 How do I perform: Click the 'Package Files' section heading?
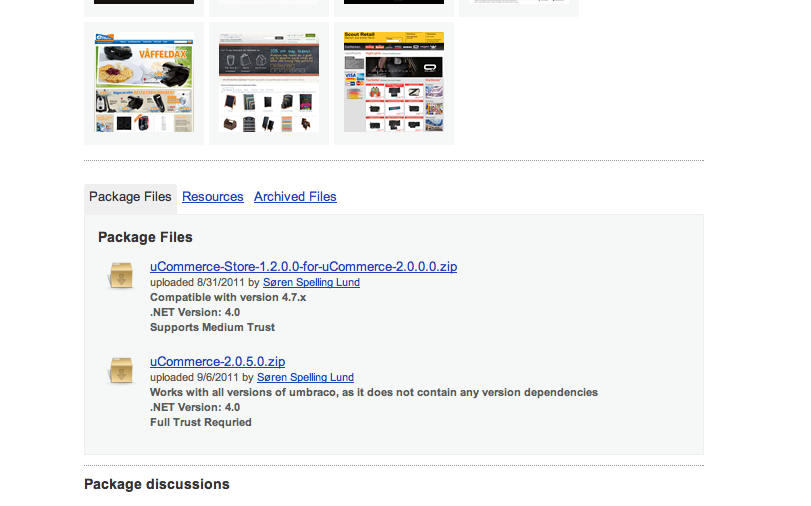pyautogui.click(x=145, y=237)
